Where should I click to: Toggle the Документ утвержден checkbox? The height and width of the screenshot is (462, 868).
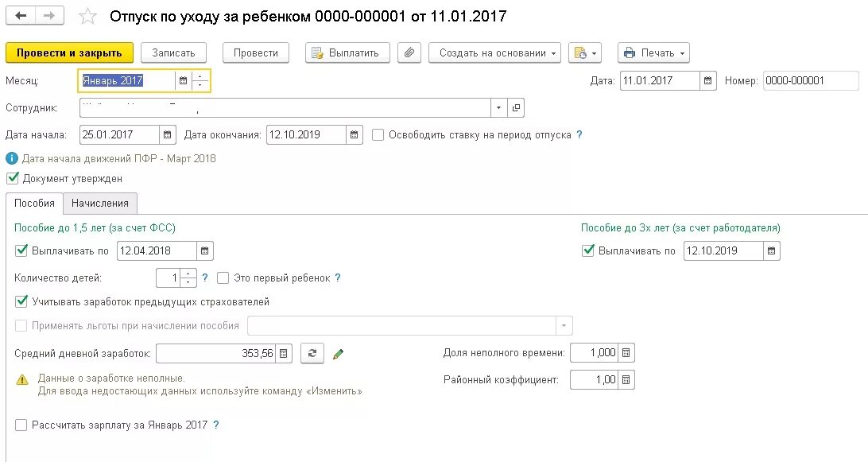[12, 178]
